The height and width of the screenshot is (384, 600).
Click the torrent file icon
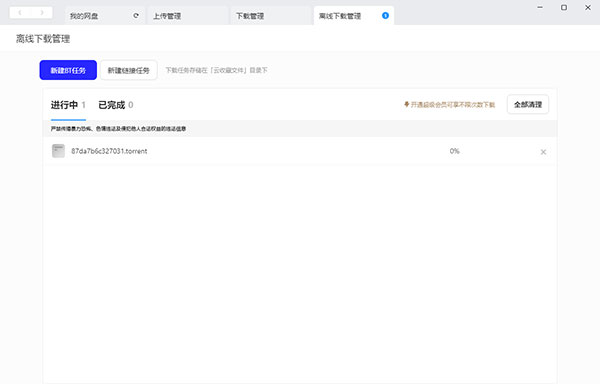59,151
